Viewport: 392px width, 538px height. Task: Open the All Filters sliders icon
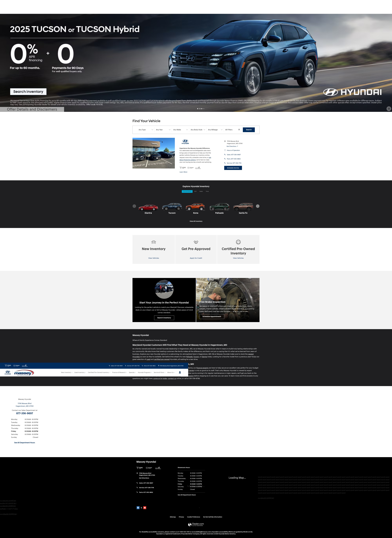tap(239, 130)
